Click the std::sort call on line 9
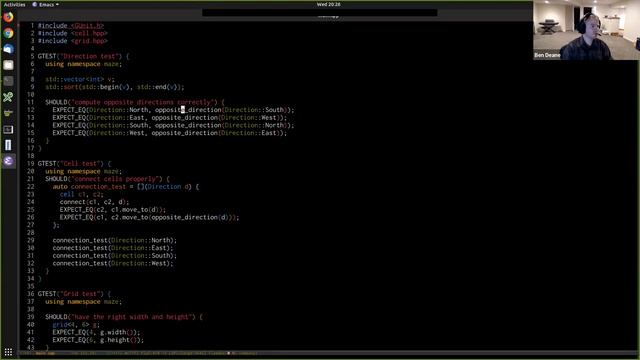 [x=115, y=87]
